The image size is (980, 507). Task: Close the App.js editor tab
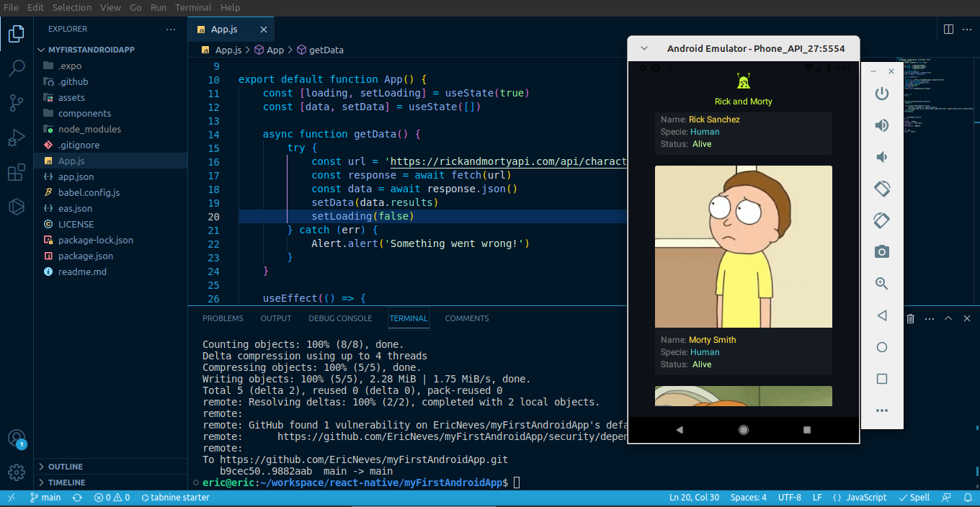coord(264,30)
